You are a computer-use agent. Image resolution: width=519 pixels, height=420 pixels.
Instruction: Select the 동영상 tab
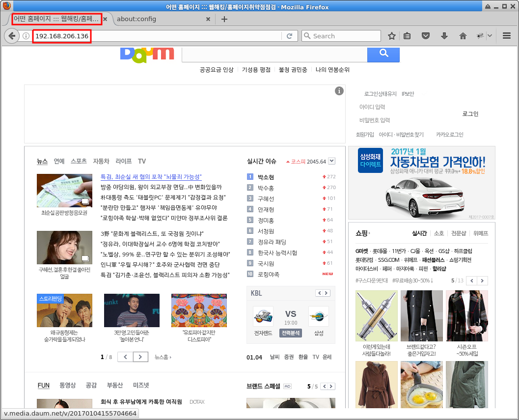68,385
